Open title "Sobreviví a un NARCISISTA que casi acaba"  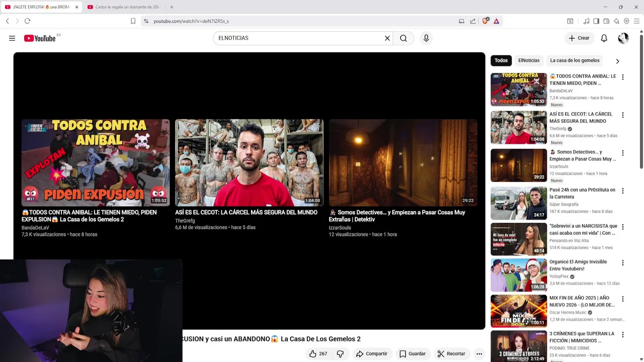coord(583,229)
